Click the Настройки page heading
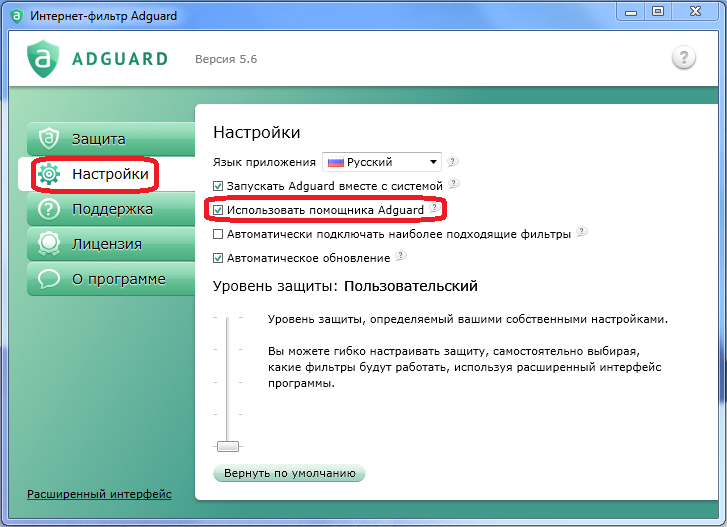The image size is (727, 527). [256, 133]
